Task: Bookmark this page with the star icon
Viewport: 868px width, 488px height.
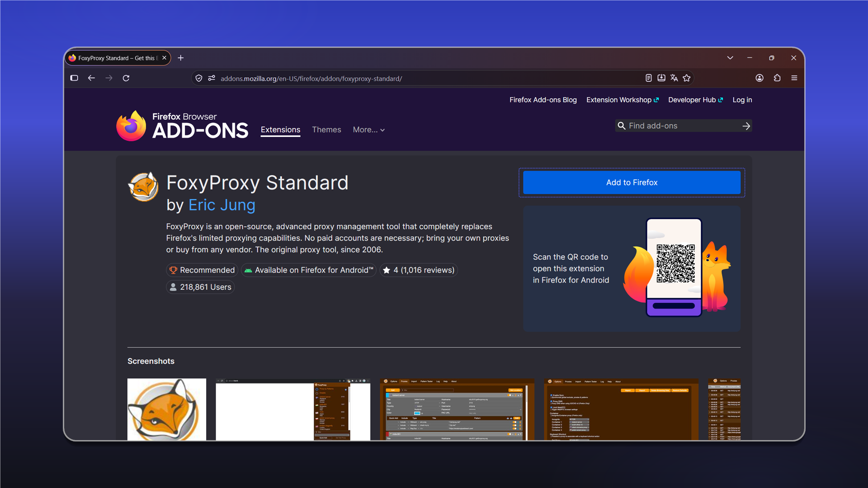Action: [x=687, y=78]
